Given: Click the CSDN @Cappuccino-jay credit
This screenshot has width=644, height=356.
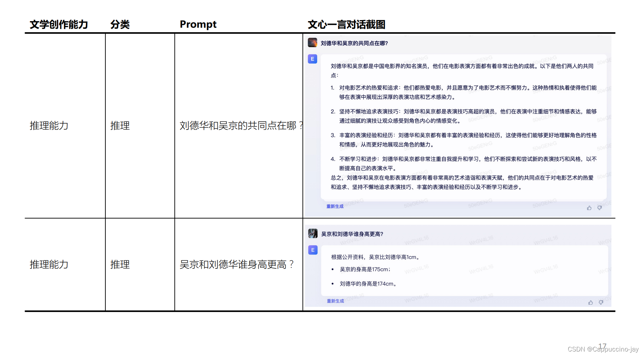Looking at the screenshot, I should click(x=603, y=349).
